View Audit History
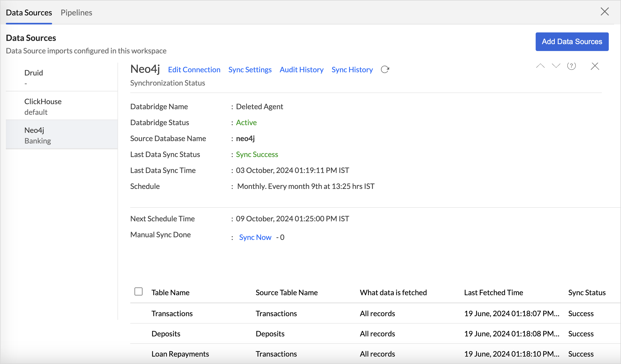Viewport: 621px width, 364px height. (x=301, y=70)
